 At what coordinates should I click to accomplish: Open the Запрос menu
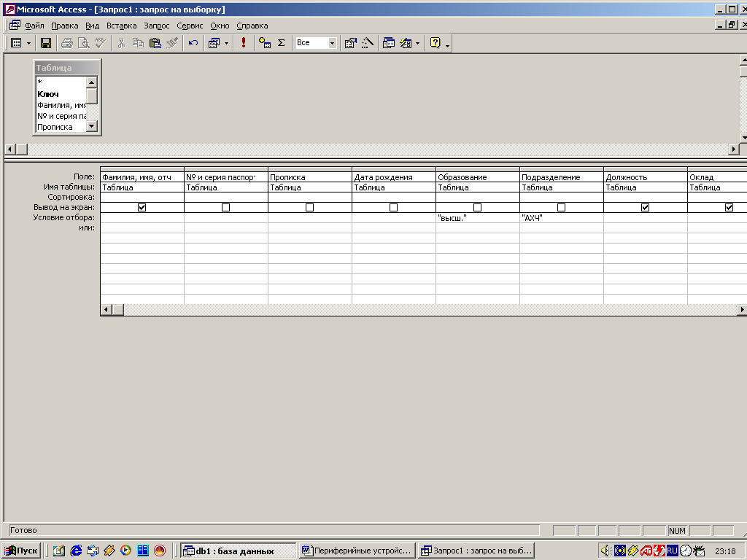point(157,26)
